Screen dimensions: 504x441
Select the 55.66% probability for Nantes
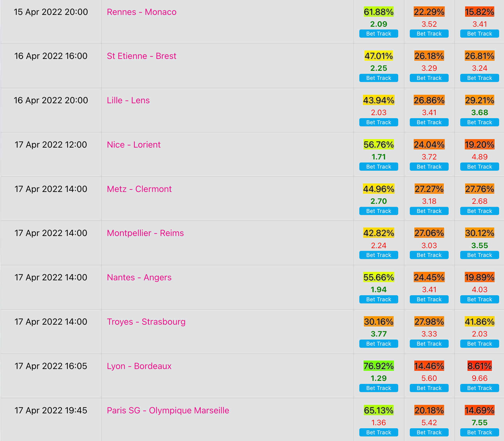pyautogui.click(x=379, y=277)
